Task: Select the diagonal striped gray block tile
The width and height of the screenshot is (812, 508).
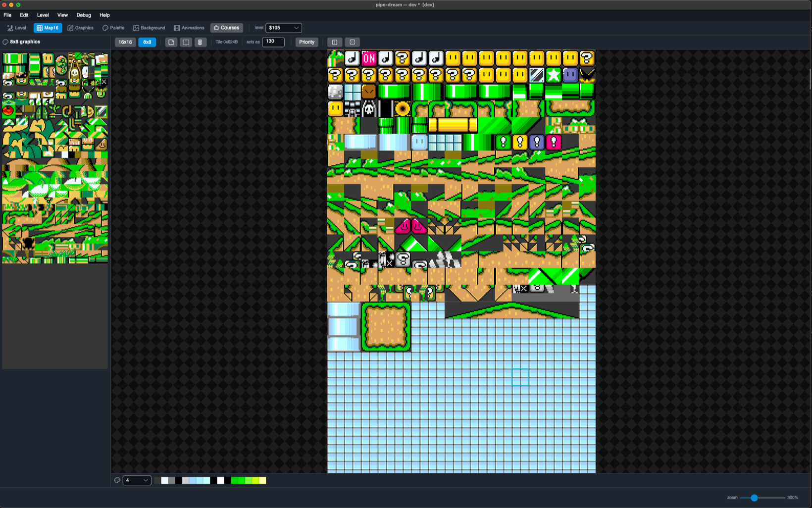Action: coord(537,75)
